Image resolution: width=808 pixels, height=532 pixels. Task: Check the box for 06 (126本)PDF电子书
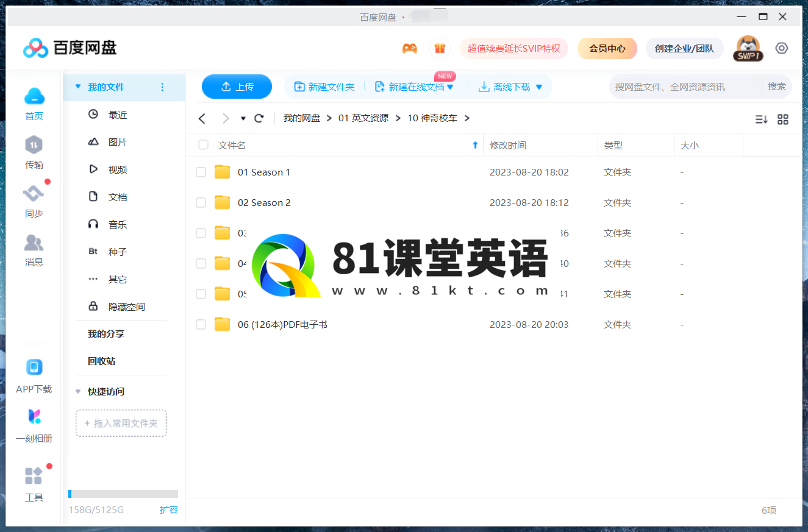click(x=201, y=325)
